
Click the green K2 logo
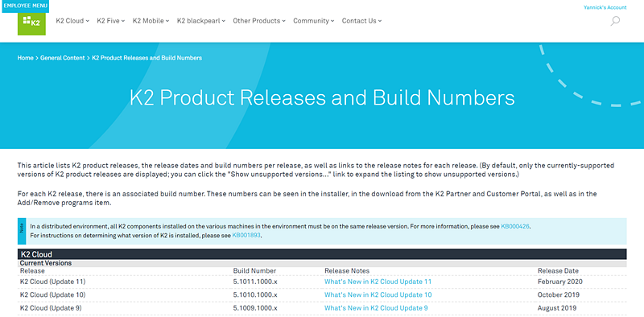tap(31, 23)
